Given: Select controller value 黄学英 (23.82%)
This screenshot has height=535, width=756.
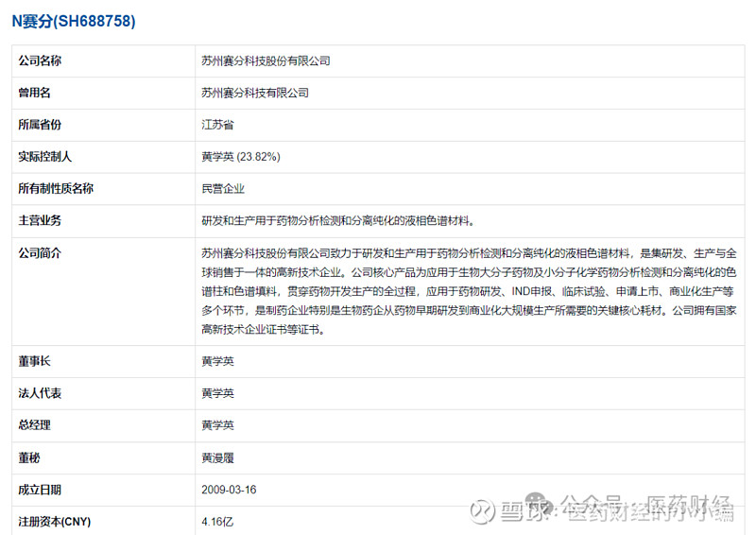Looking at the screenshot, I should point(241,156).
